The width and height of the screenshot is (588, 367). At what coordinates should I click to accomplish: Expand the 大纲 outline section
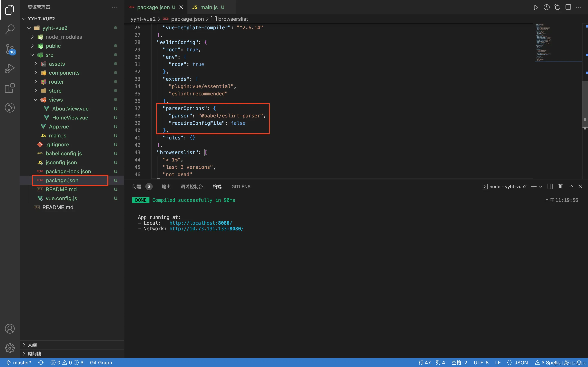32,345
